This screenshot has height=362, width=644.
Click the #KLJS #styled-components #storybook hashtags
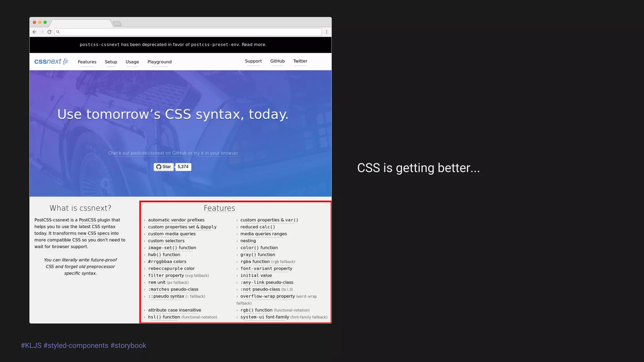[x=83, y=345]
